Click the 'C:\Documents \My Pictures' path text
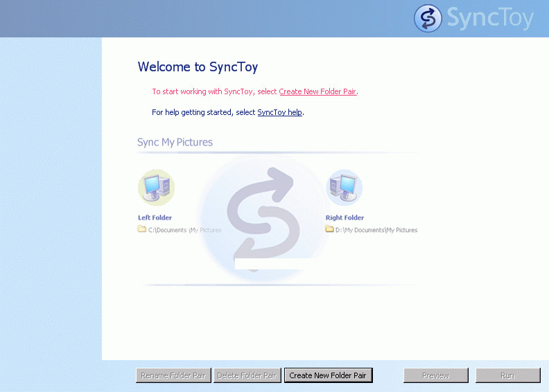 pos(184,230)
